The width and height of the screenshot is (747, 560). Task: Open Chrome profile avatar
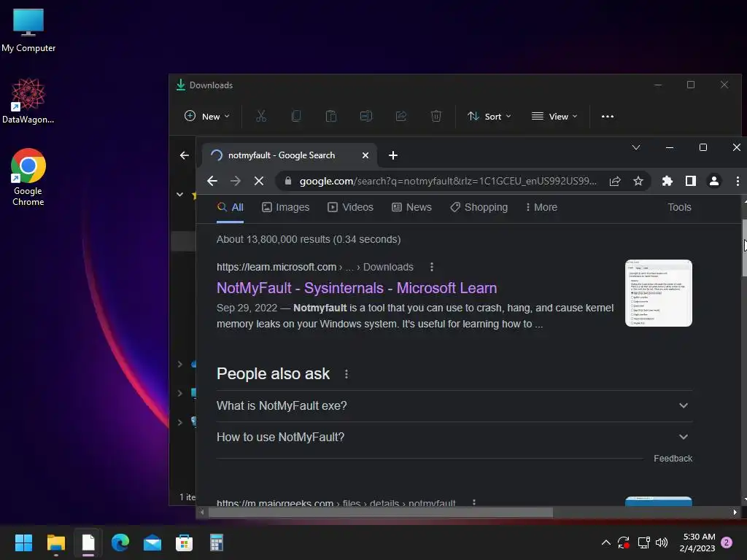tap(713, 181)
